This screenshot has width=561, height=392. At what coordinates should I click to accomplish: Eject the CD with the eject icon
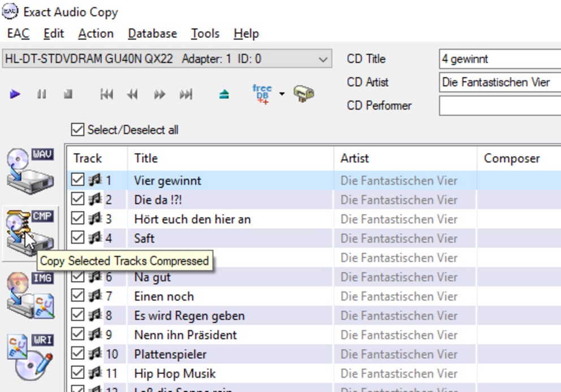coord(224,94)
